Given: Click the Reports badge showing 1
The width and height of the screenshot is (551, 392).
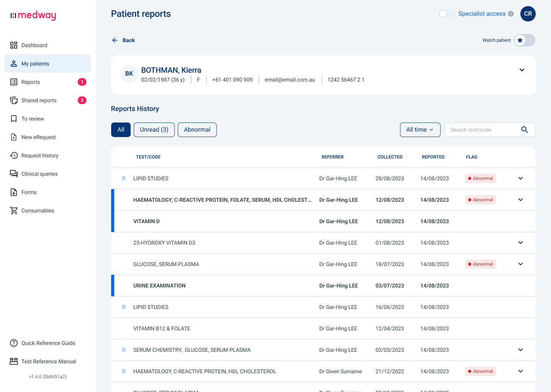Looking at the screenshot, I should tap(82, 82).
